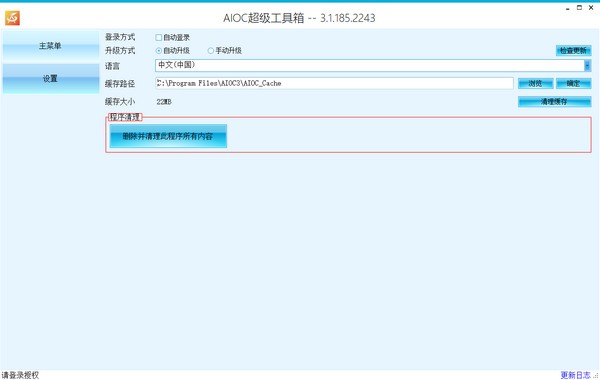Click the AIOC orange app logo
This screenshot has width=600, height=380.
point(12,18)
